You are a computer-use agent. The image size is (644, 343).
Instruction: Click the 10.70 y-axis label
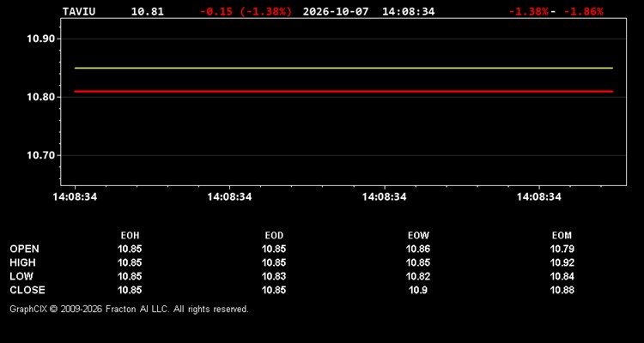tap(40, 155)
